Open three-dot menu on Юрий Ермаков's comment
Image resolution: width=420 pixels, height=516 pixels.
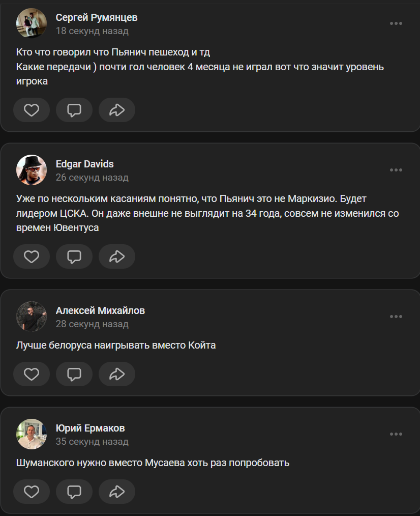click(x=396, y=434)
